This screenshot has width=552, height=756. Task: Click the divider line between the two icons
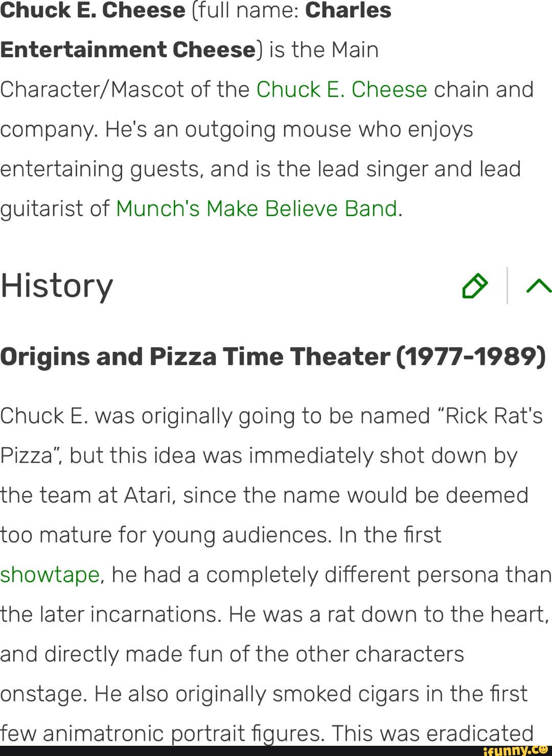(x=508, y=286)
